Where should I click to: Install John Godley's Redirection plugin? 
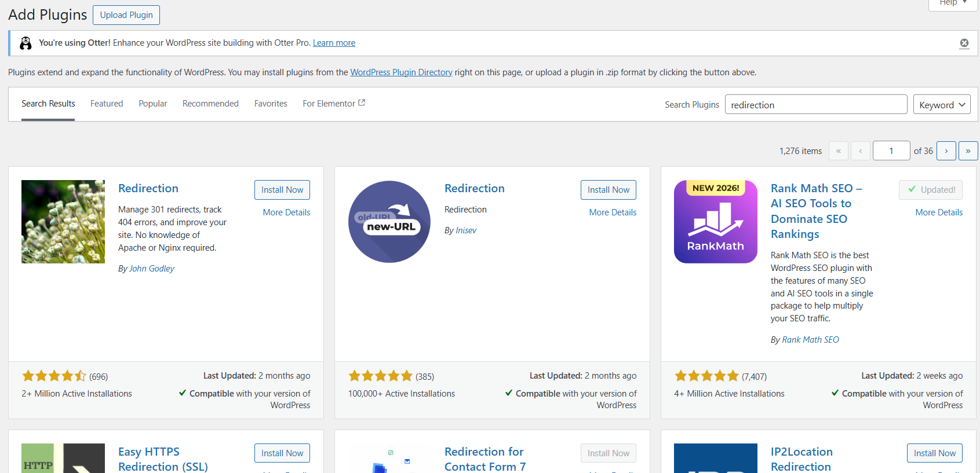[x=282, y=190]
